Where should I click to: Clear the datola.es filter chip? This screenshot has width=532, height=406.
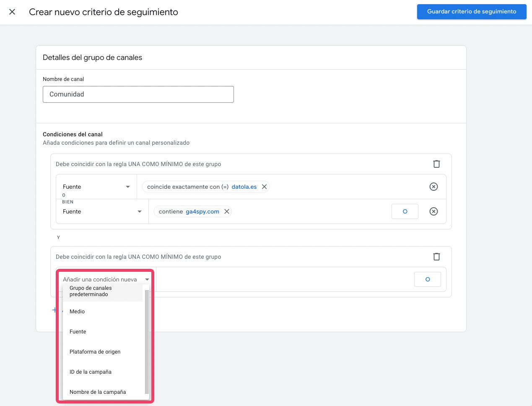[x=265, y=187]
